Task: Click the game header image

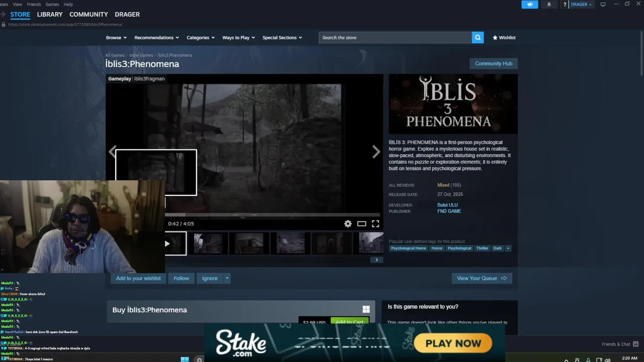Action: 453,104
